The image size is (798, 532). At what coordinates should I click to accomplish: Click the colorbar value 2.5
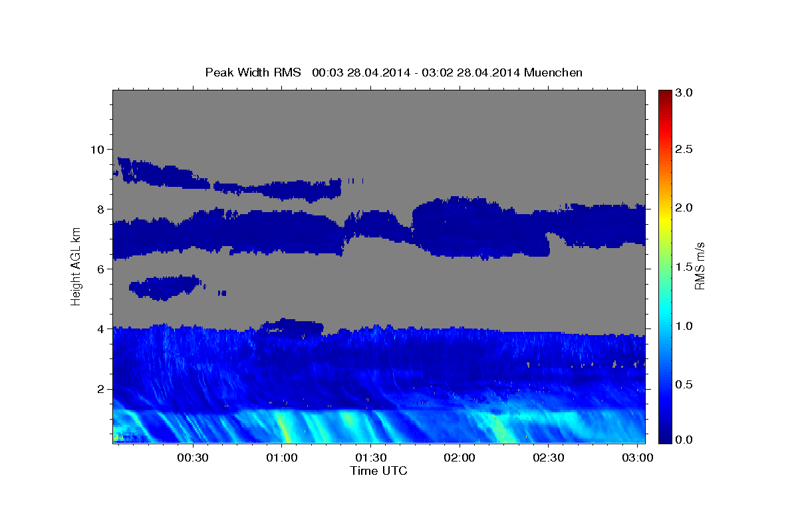coord(684,149)
